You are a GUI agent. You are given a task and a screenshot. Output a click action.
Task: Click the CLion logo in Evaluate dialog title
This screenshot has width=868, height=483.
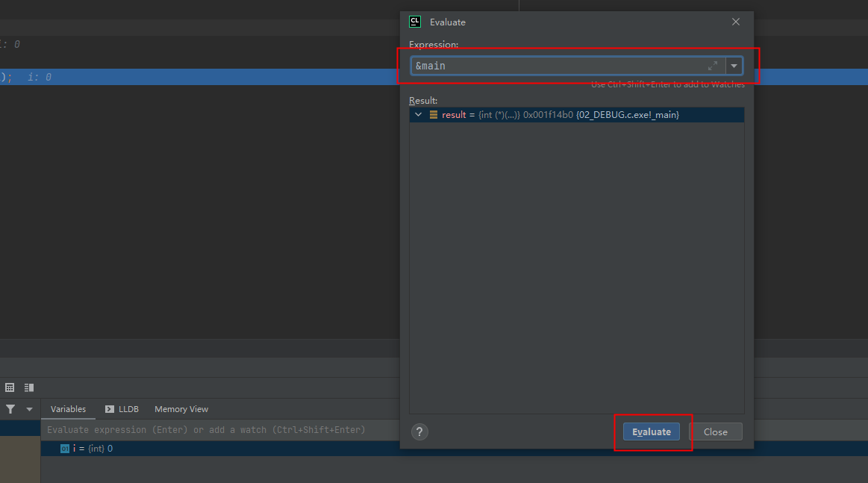415,22
